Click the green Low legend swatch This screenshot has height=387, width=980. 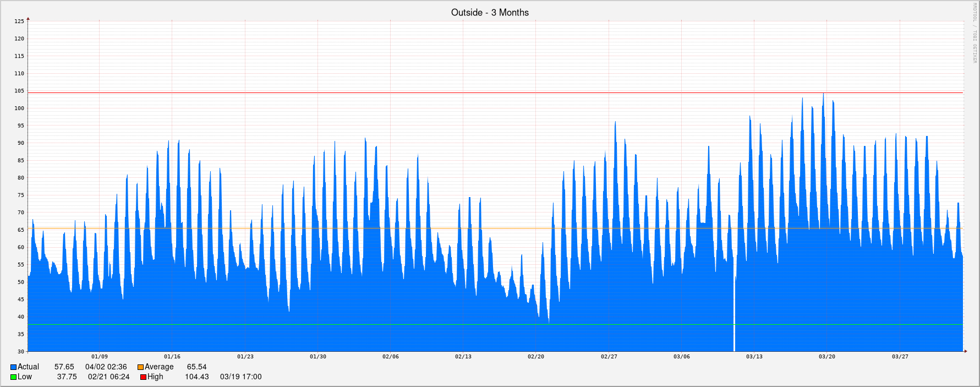[13, 377]
